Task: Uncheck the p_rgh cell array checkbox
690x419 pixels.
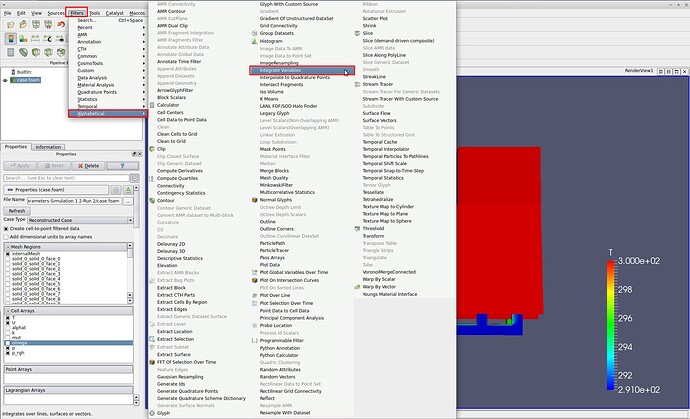Action: click(7, 353)
